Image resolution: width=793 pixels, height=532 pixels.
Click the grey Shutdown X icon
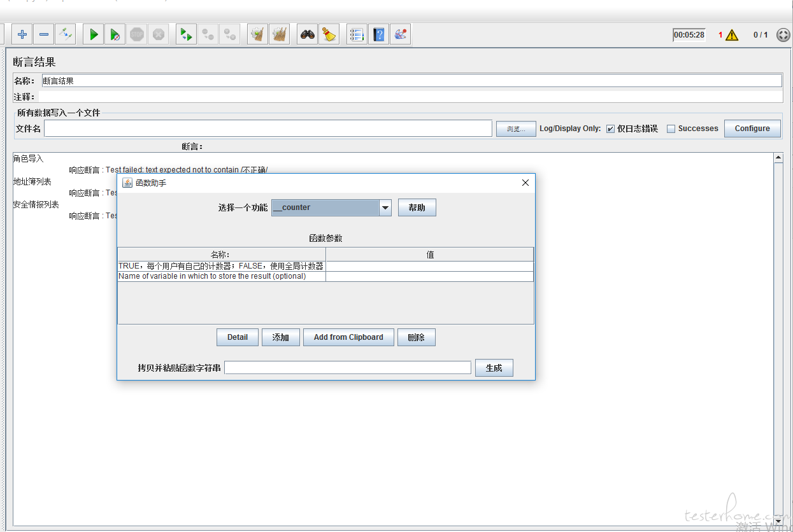point(159,34)
